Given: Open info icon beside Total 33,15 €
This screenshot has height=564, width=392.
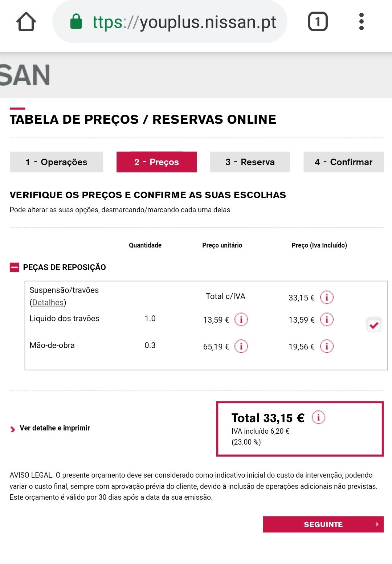Looking at the screenshot, I should pyautogui.click(x=318, y=417).
